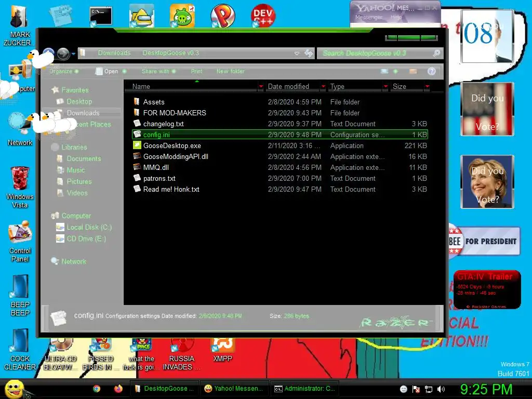Refresh the folder via address bar icon

tap(309, 54)
